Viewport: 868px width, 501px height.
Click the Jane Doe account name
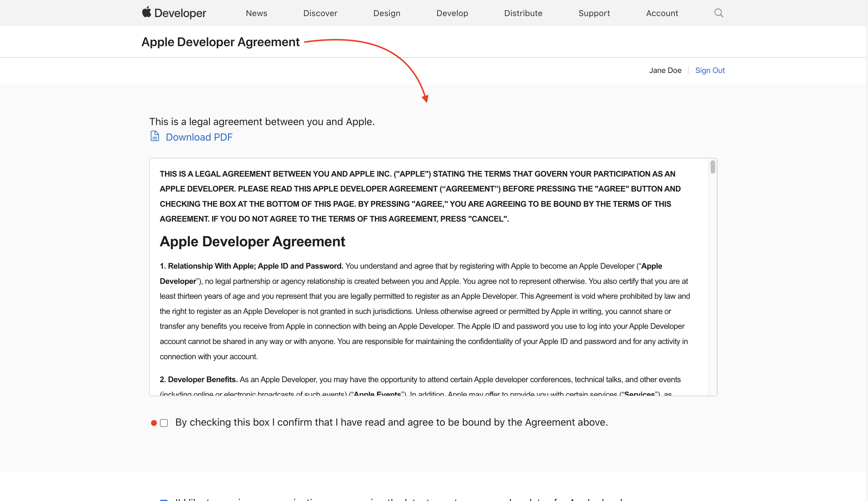(665, 70)
